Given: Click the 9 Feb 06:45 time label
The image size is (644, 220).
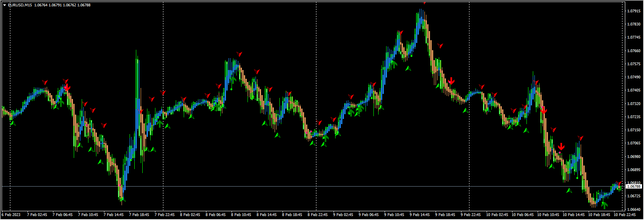Looking at the screenshot, I should click(x=369, y=215).
